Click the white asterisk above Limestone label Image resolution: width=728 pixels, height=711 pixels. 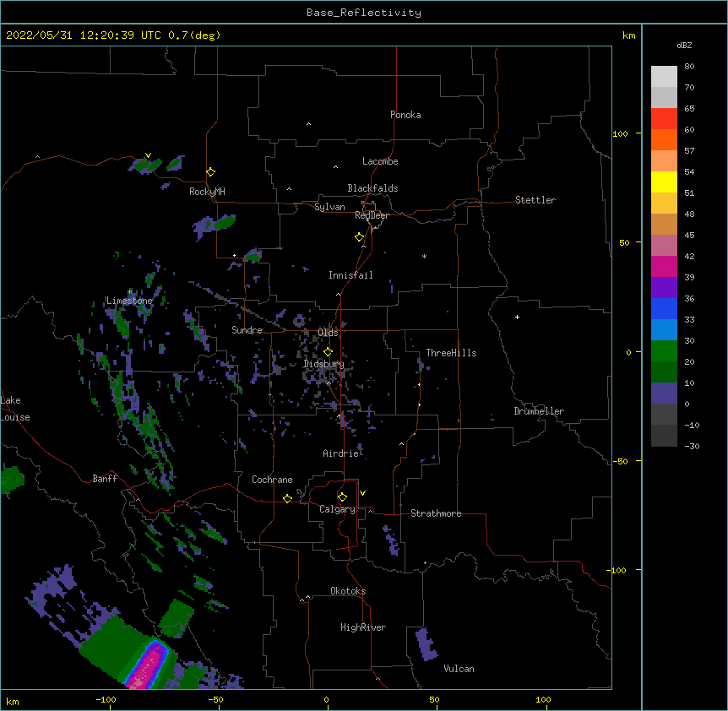129,291
